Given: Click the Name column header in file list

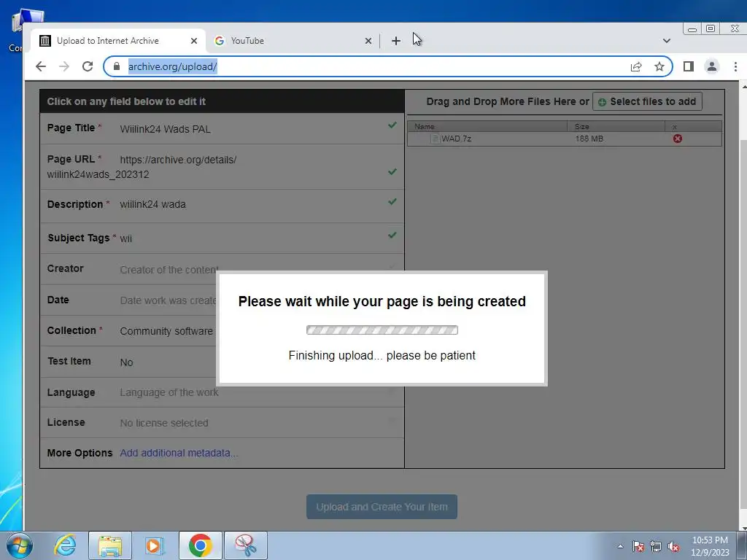Looking at the screenshot, I should pos(487,126).
